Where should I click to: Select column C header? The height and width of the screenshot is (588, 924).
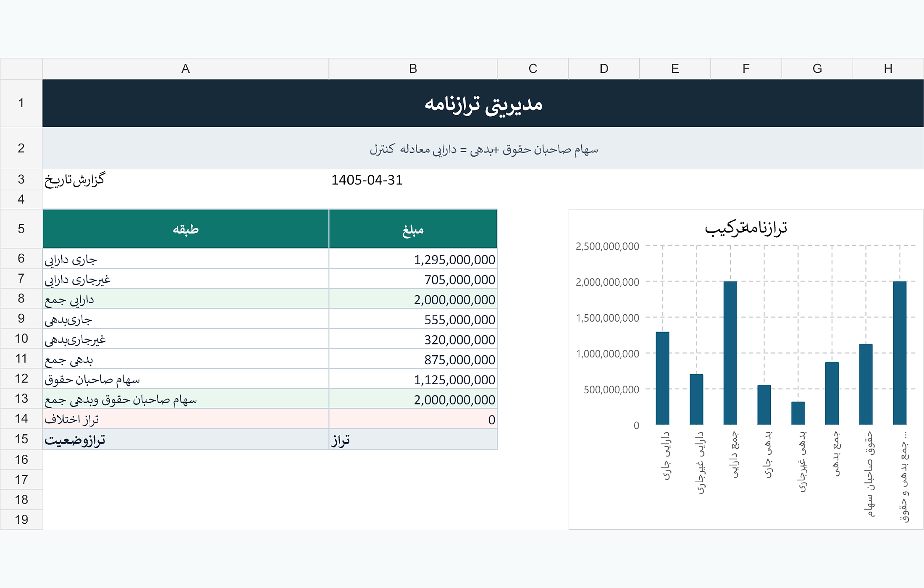click(x=533, y=68)
